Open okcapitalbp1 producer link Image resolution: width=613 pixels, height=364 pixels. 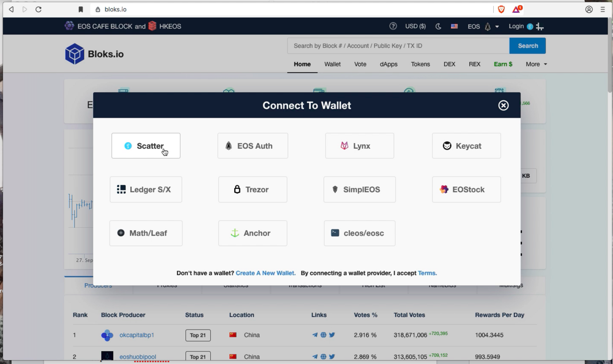[136, 335]
